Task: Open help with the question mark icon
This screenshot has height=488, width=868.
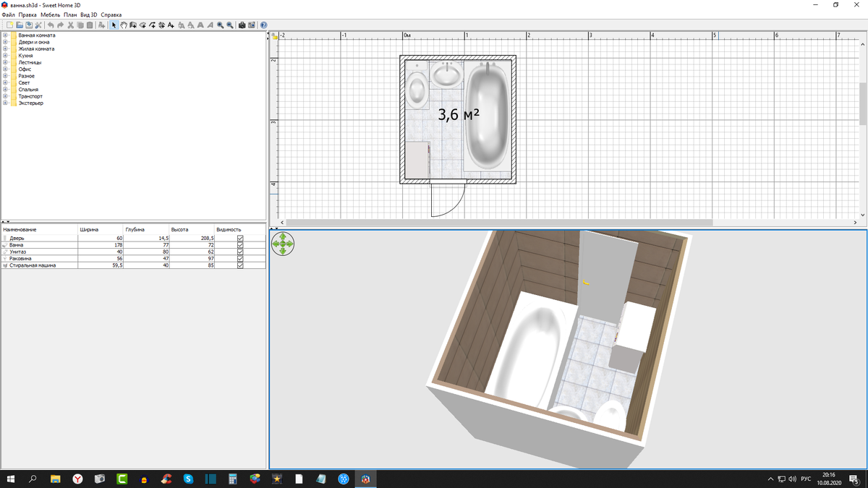Action: pyautogui.click(x=263, y=25)
